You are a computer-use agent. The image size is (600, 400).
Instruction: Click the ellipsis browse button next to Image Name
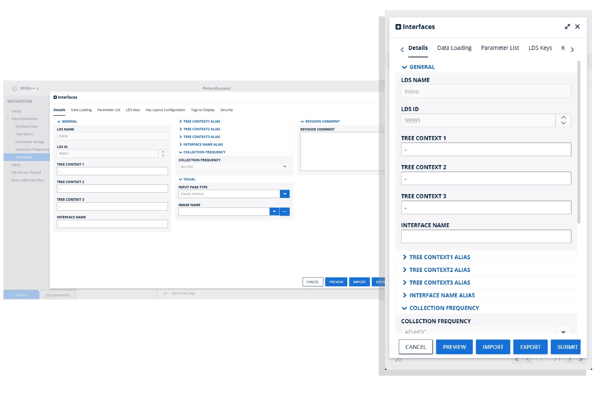click(285, 212)
